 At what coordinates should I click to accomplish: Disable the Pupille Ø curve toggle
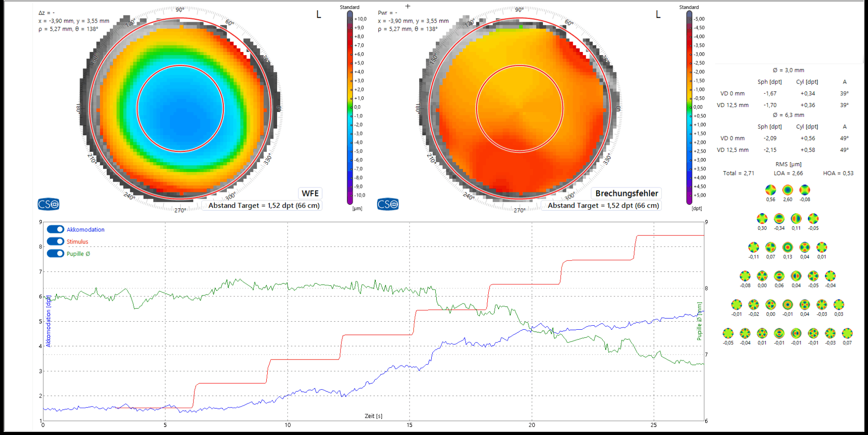[55, 253]
